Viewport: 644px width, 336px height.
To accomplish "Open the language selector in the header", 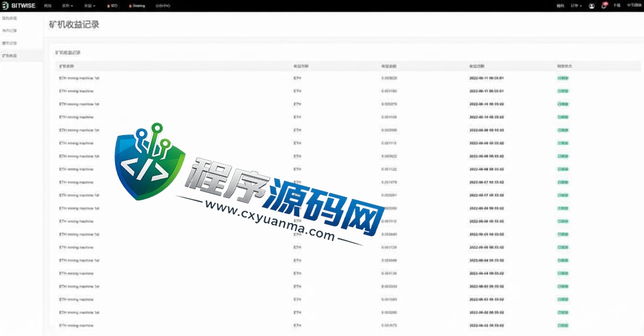I will (634, 5).
